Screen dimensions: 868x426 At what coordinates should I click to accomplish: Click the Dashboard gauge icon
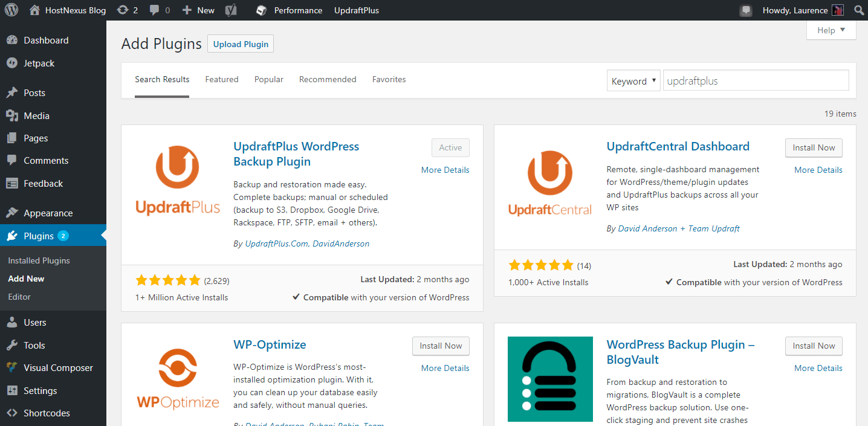11,40
